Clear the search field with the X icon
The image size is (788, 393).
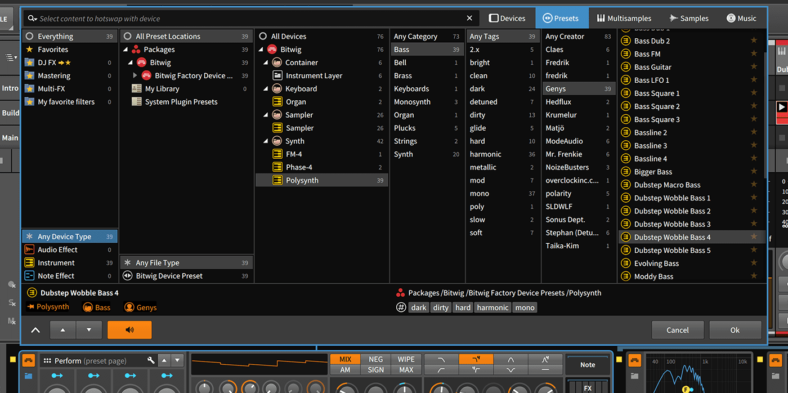click(469, 18)
